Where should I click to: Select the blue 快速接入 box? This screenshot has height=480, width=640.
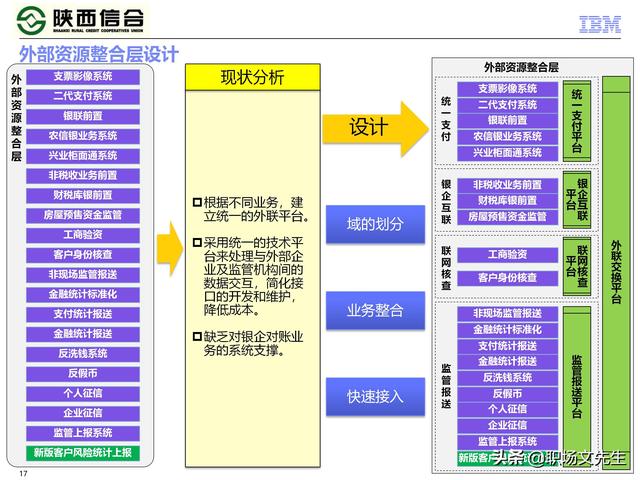(x=375, y=396)
